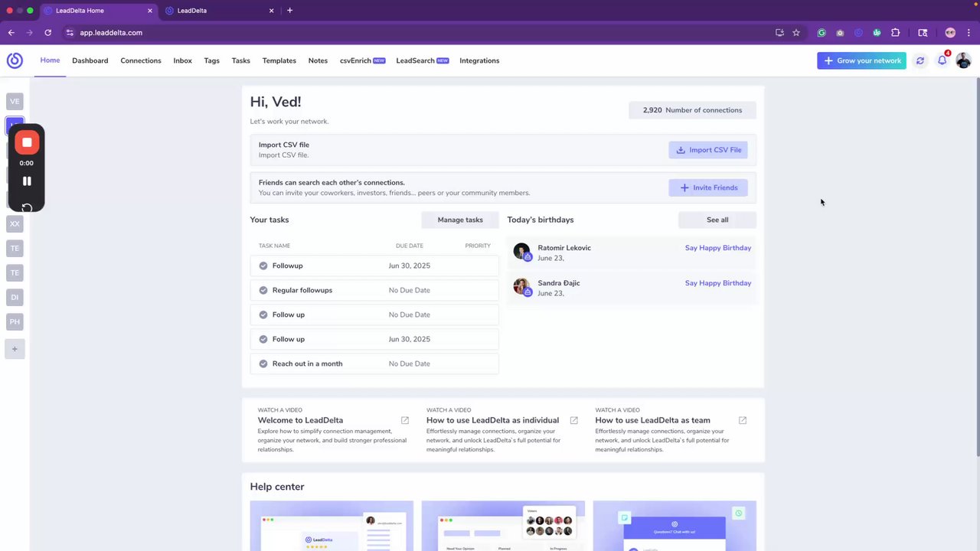Open the Grammarly extension icon

pos(822,33)
